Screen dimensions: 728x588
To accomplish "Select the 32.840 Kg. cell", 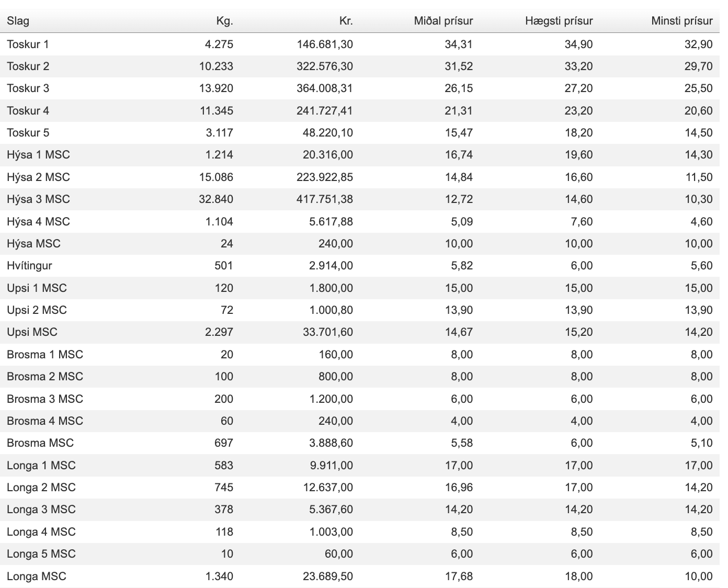I will [x=216, y=199].
